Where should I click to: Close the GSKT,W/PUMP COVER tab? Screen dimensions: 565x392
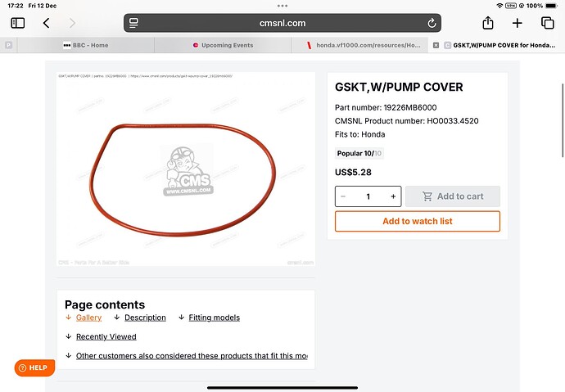[x=436, y=45]
